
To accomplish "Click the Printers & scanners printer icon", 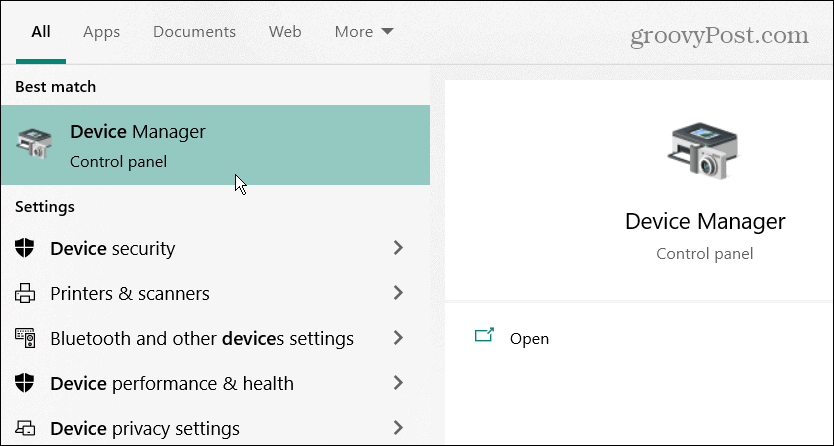I will (x=25, y=293).
